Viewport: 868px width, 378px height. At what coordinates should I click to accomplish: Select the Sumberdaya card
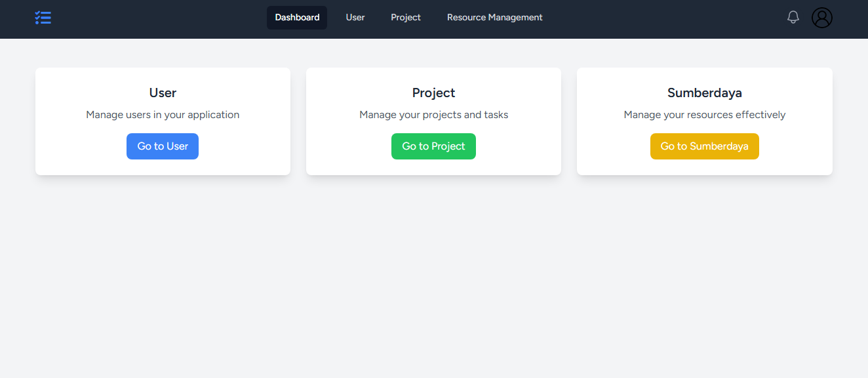(704, 121)
